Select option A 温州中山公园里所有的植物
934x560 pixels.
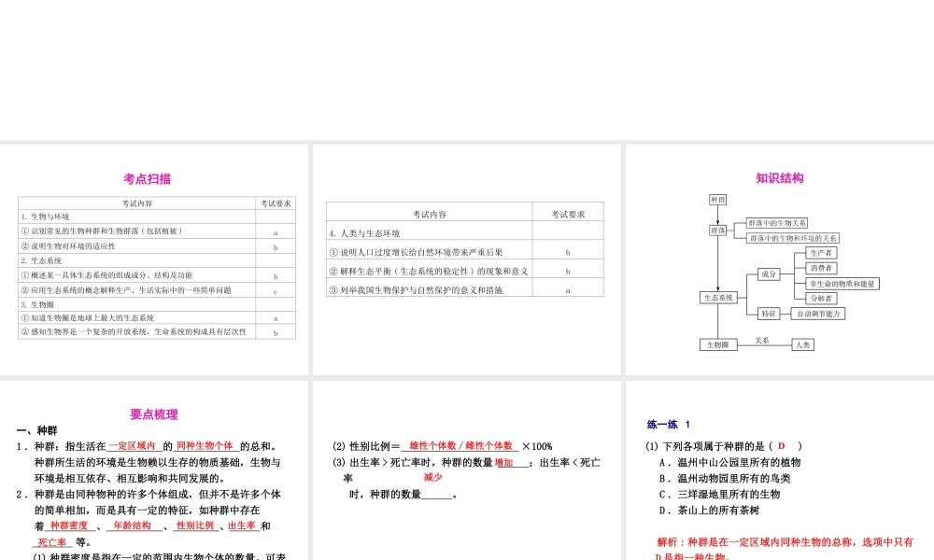click(x=729, y=462)
